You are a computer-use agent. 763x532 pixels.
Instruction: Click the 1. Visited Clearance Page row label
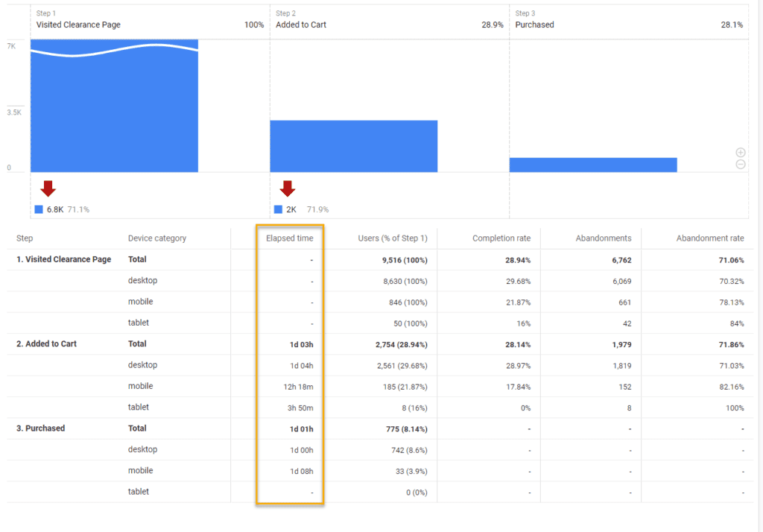64,259
